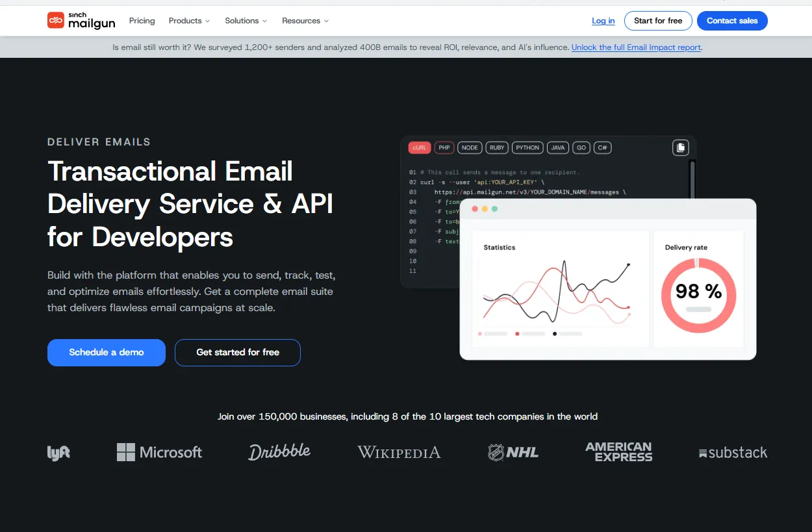Viewport: 812px width, 532px height.
Task: Click the Substack company logo
Action: (x=733, y=452)
